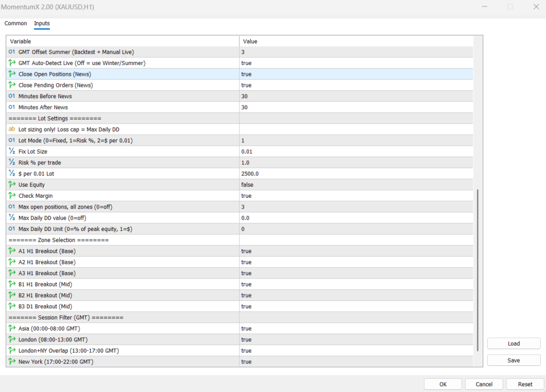The width and height of the screenshot is (546, 392).
Task: Click the double-type icon beside $ per 0.01 Lot
Action: click(12, 173)
